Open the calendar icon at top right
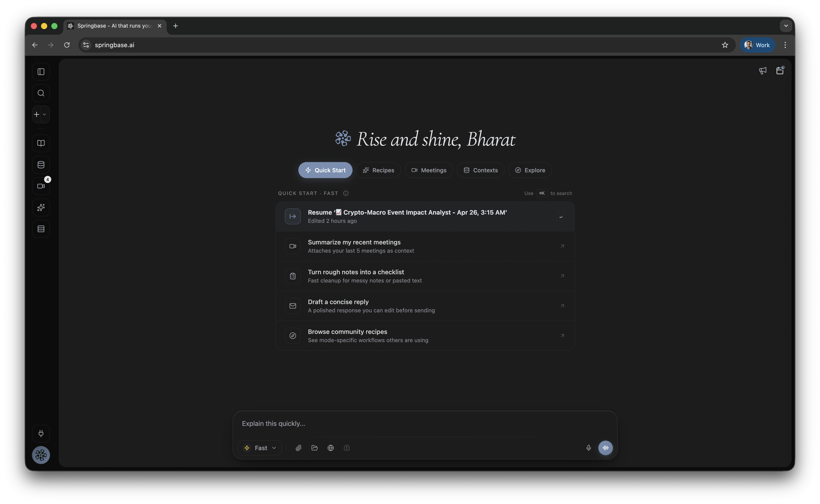 (780, 71)
